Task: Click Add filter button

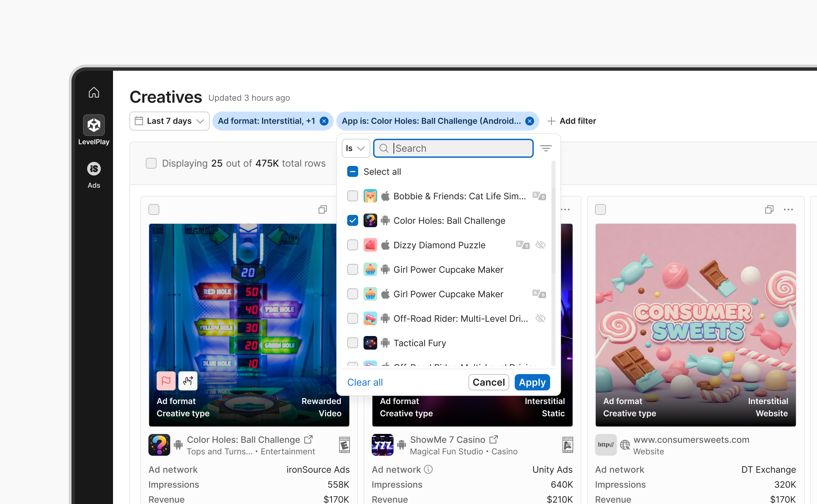Action: click(x=572, y=121)
